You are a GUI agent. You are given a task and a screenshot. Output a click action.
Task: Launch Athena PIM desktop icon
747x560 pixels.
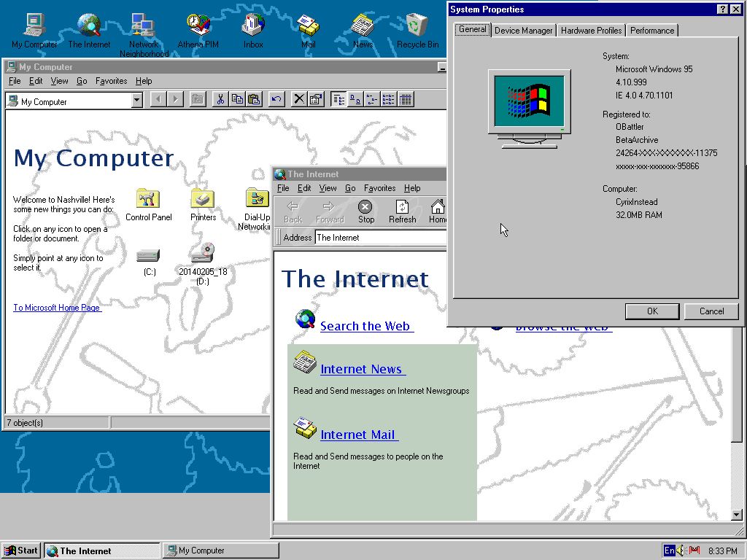198,31
